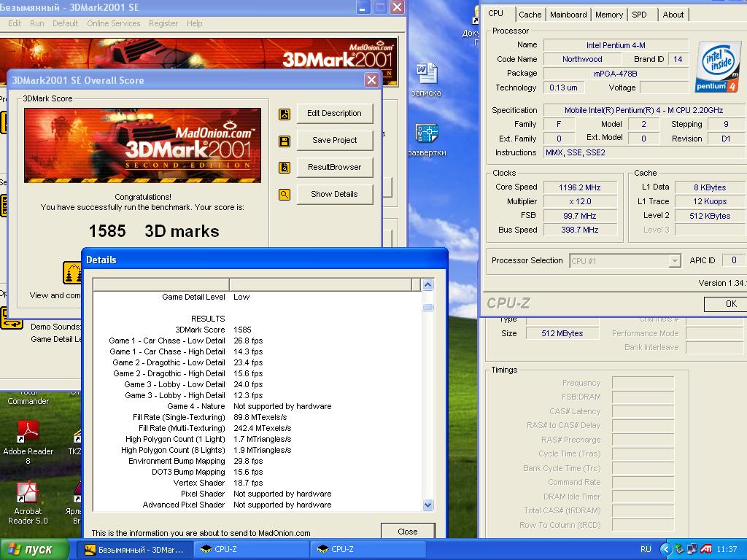Click the tree icon in Overall Score window

point(72,273)
